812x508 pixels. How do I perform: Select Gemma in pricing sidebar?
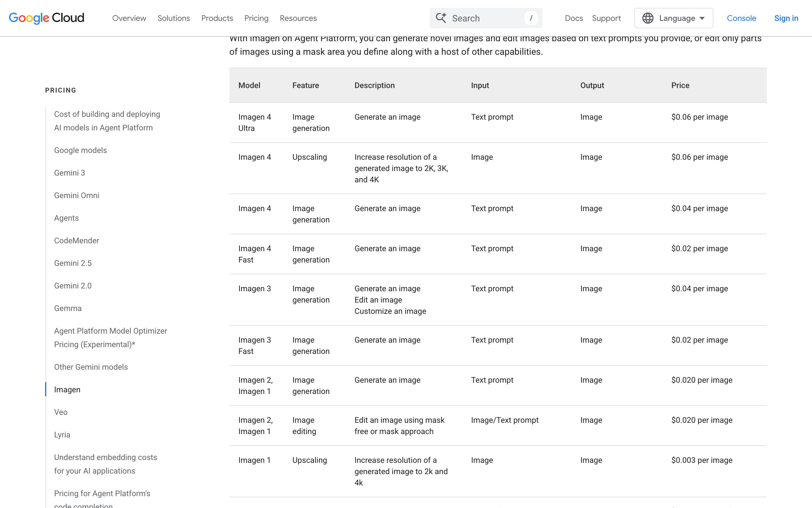click(68, 308)
